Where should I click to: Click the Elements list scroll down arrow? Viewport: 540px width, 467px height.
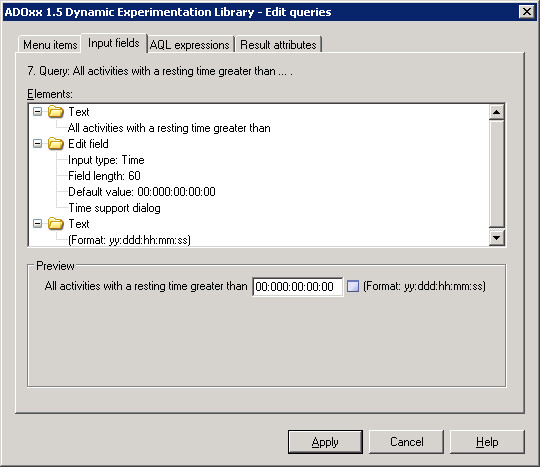497,238
